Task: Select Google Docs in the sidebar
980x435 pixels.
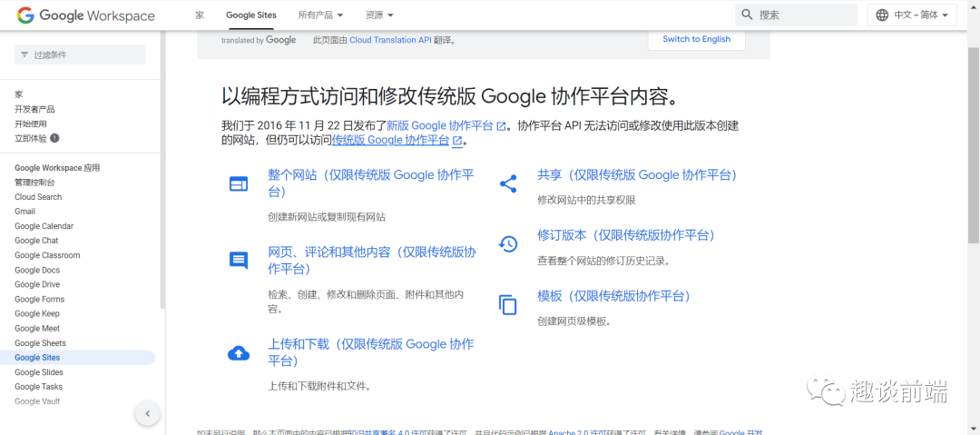Action: coord(37,270)
